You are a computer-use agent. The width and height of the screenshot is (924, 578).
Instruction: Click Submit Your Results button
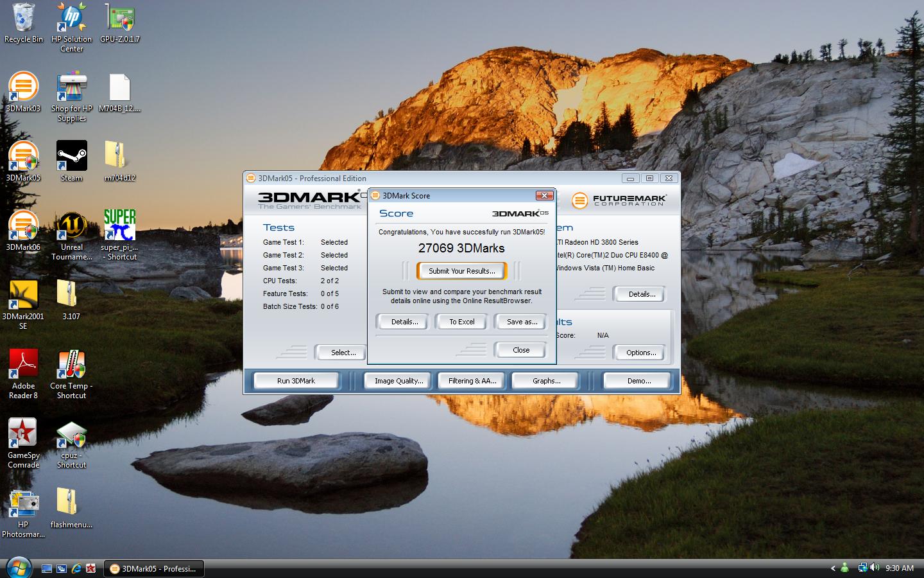point(461,271)
